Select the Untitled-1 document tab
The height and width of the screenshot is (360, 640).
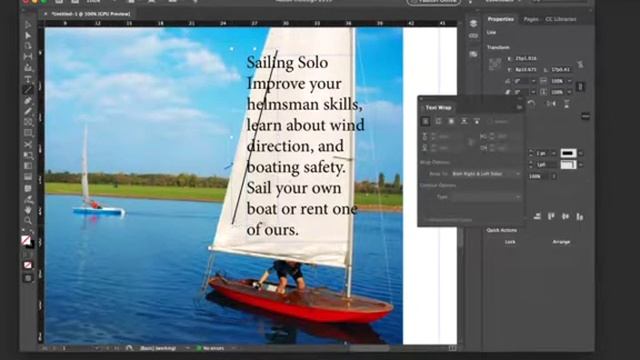click(x=90, y=14)
